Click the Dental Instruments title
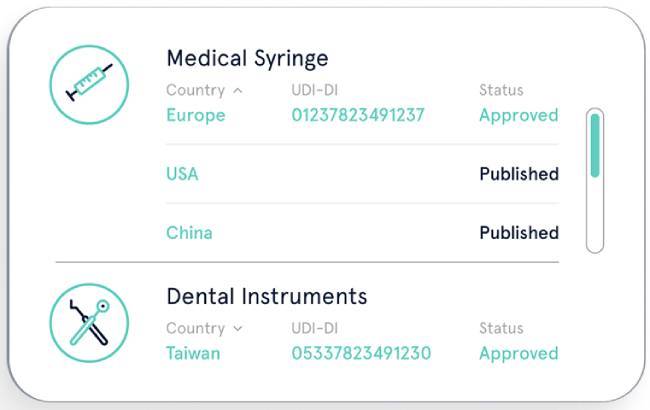 [266, 296]
